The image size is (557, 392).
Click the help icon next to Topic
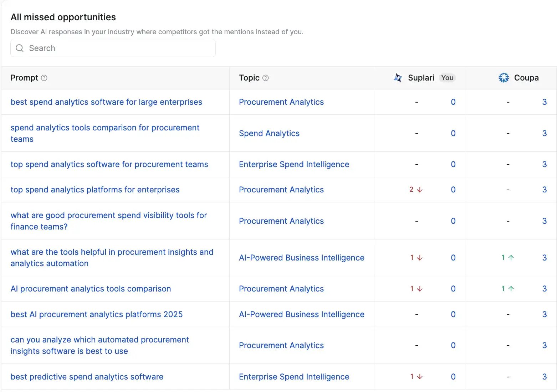(266, 78)
